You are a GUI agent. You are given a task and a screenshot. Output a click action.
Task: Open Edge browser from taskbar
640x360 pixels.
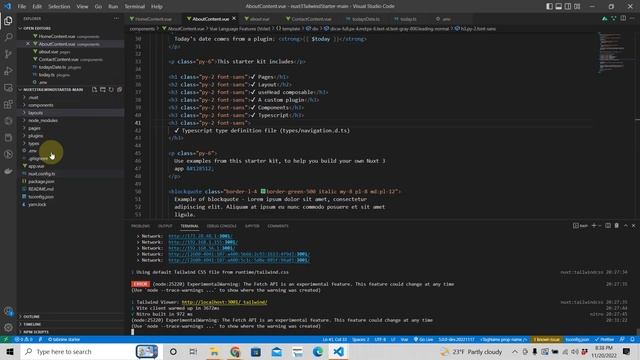tap(318, 351)
